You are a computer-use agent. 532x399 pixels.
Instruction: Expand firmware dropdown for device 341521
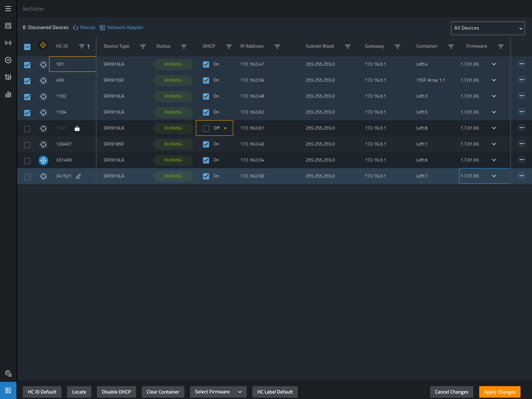pyautogui.click(x=494, y=176)
